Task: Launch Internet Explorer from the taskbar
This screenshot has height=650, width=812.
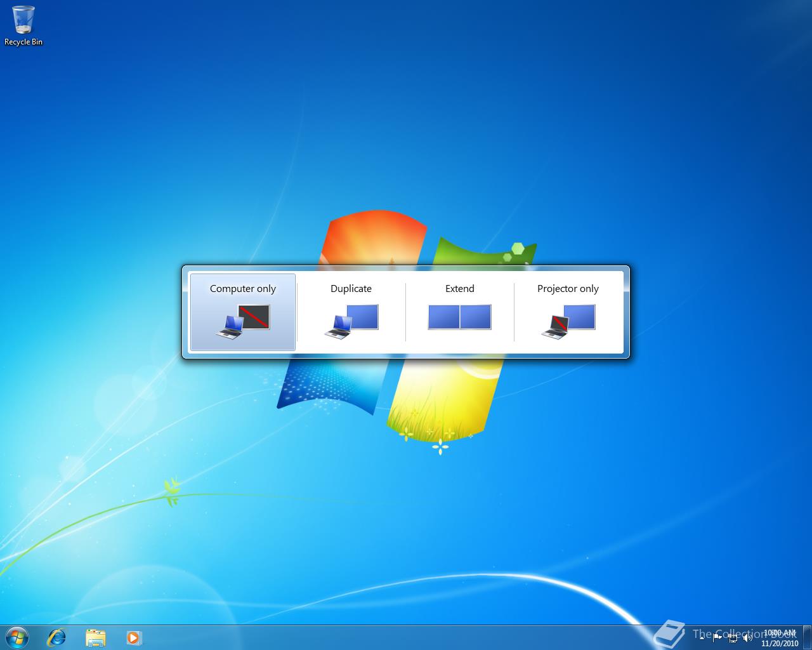Action: tap(56, 637)
